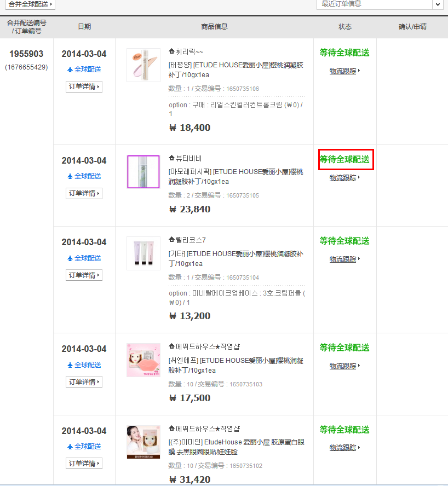Click seller home icon for ₩31,420 item

tap(171, 429)
